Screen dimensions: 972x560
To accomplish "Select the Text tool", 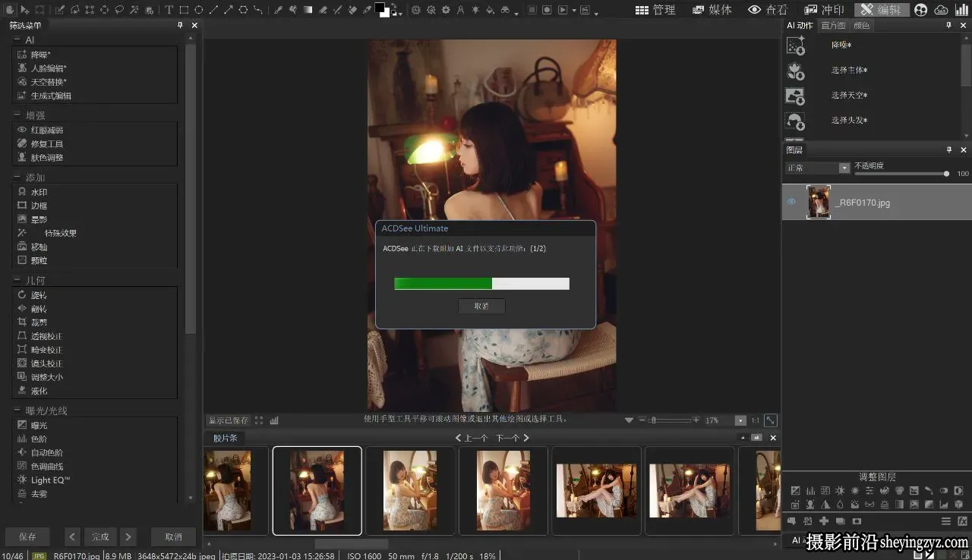I will (x=169, y=10).
